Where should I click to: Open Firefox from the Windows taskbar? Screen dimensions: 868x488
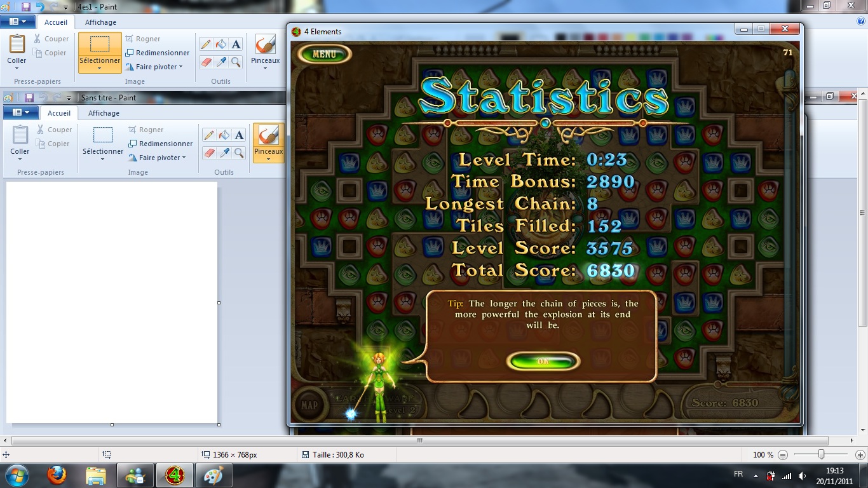57,475
